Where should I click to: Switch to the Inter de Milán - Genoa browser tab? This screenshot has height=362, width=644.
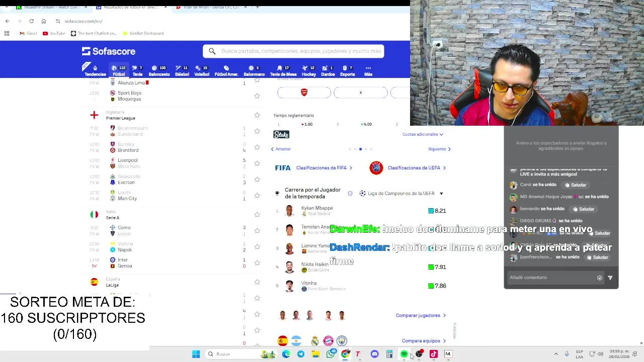(x=211, y=7)
